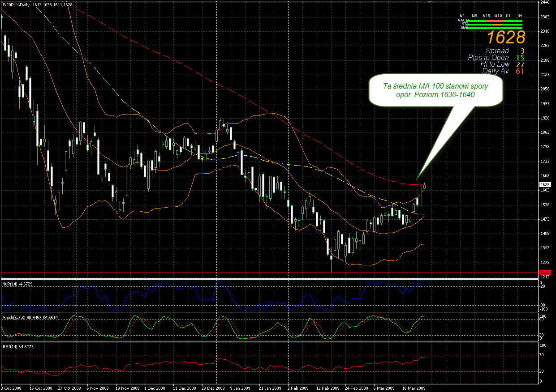This screenshot has height=392, width=556.
Task: Click the 19 Nov 2008 date label
Action: [127, 388]
